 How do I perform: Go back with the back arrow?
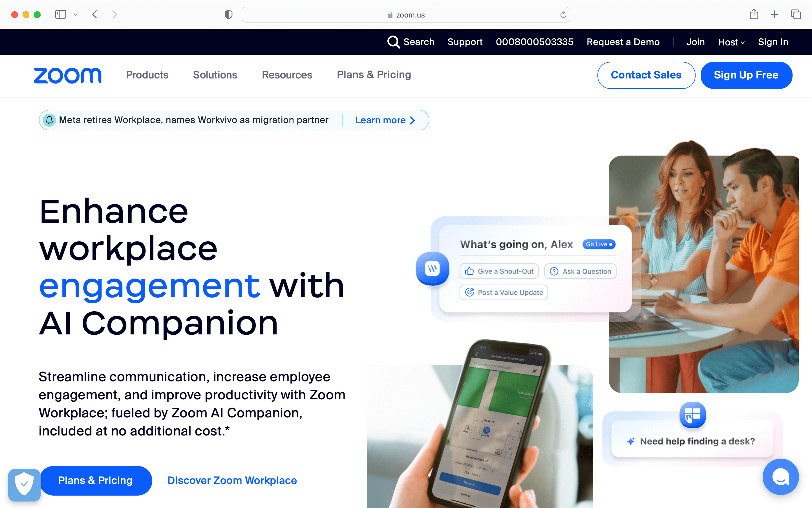(x=95, y=14)
